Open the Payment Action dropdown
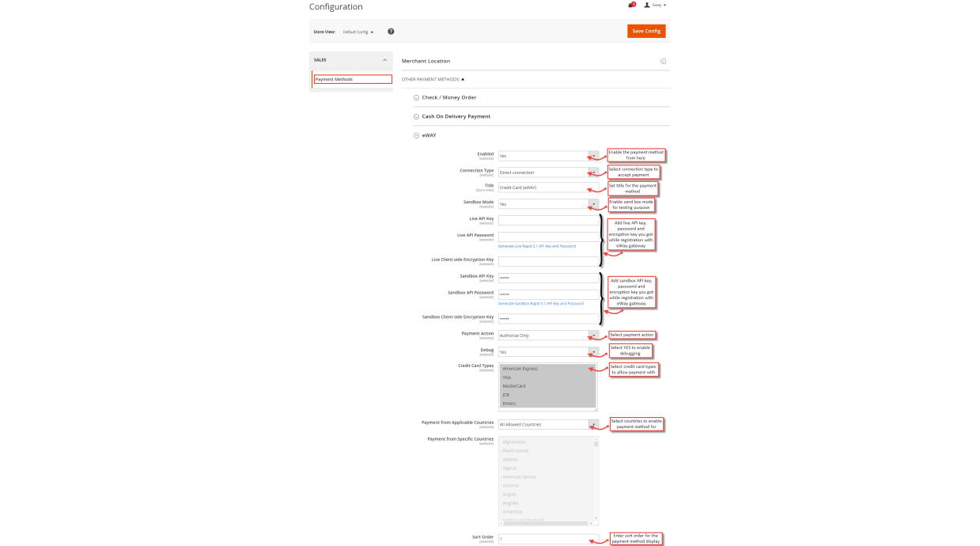980x546 pixels. [x=548, y=336]
